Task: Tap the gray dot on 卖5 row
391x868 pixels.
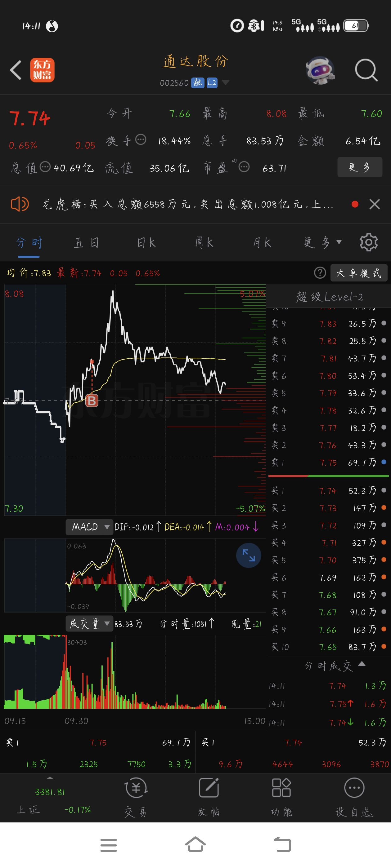Action: click(384, 392)
